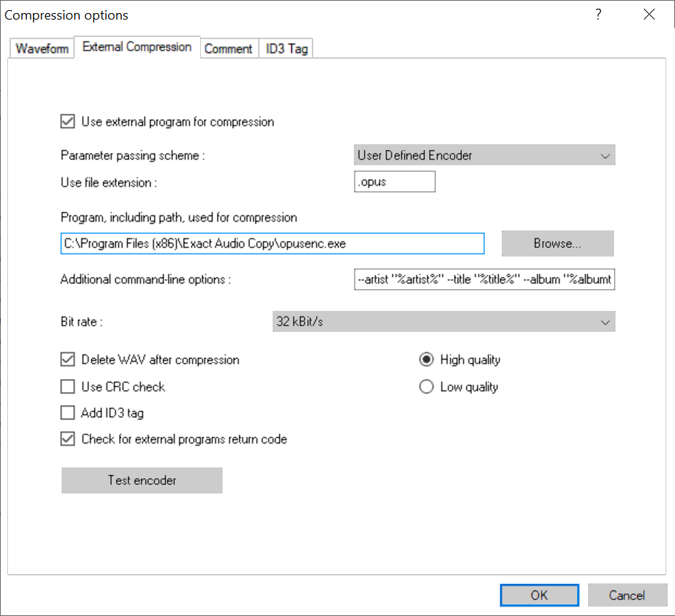Click the file extension input field
The height and width of the screenshot is (616, 675).
tap(394, 182)
